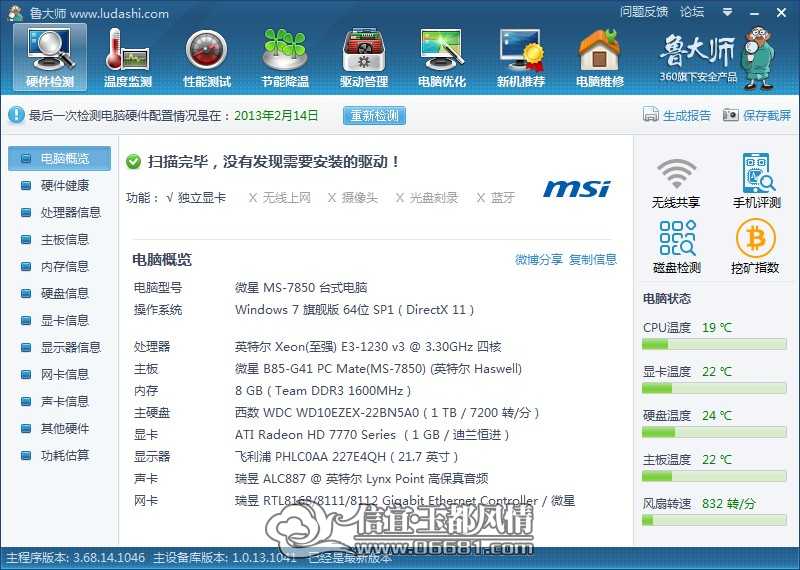Open title bar dropdown menu arrow
800x570 pixels.
click(x=728, y=12)
